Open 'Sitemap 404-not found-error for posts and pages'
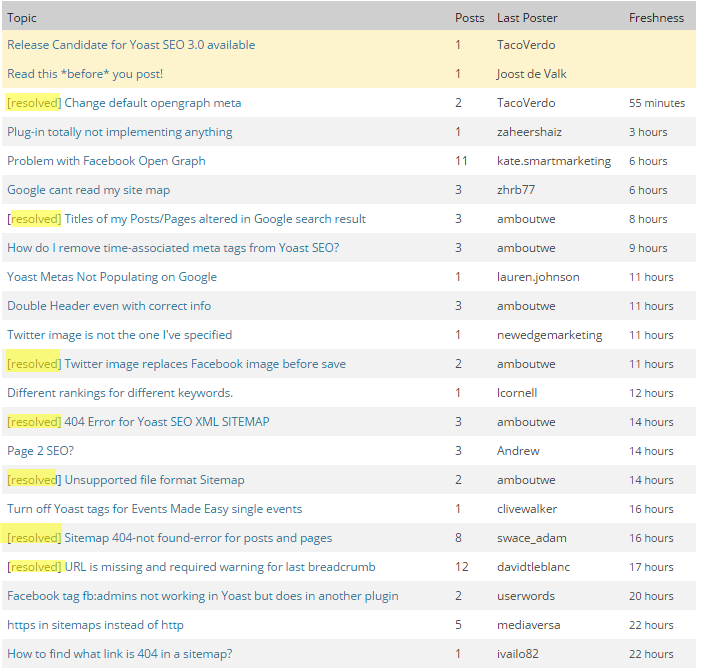This screenshot has width=713, height=670. [x=198, y=538]
